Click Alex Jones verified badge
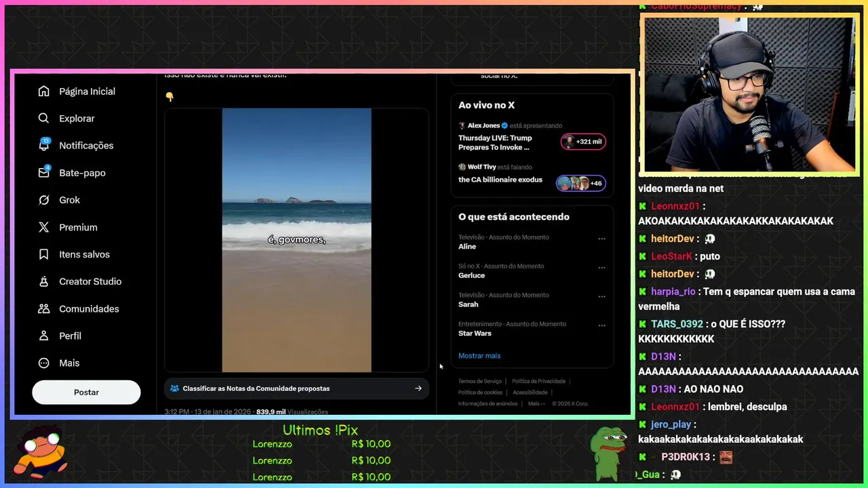The image size is (868, 488). [505, 125]
